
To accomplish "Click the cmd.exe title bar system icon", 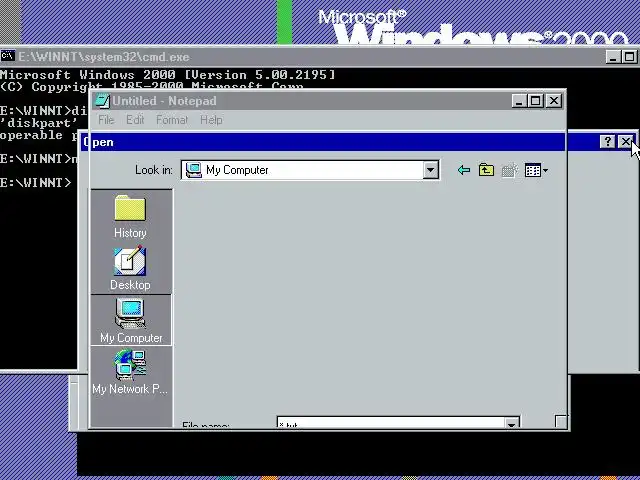I will 7,56.
